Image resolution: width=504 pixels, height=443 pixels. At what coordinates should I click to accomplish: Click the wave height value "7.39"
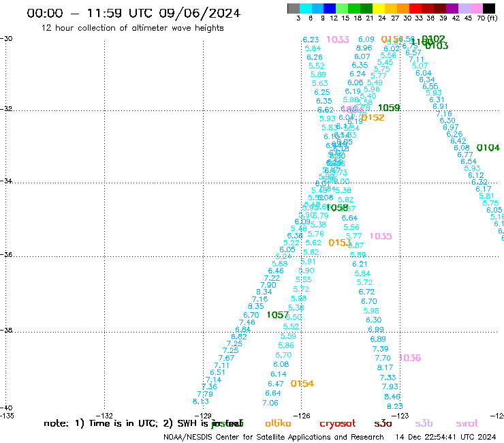(380, 349)
